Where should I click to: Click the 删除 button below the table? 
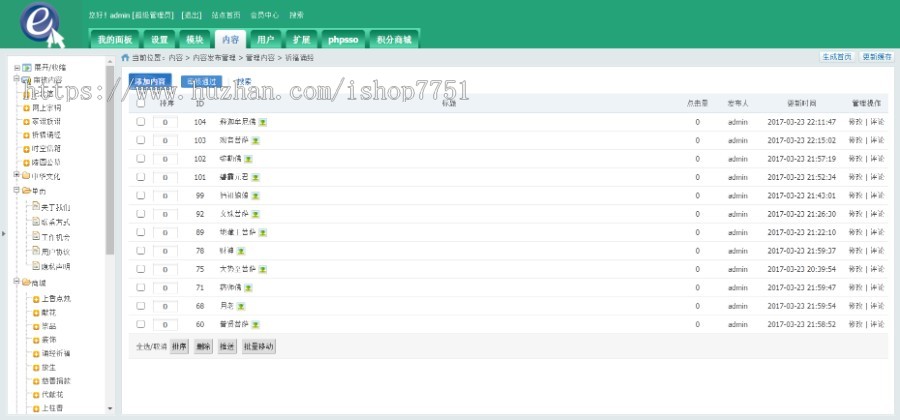pyautogui.click(x=203, y=347)
